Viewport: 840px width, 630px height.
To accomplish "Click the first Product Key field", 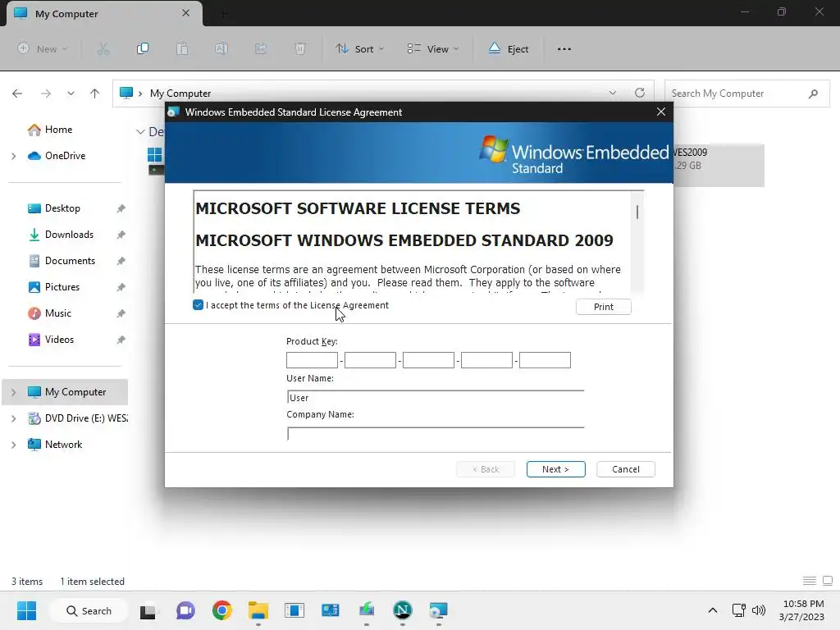I will coord(312,360).
